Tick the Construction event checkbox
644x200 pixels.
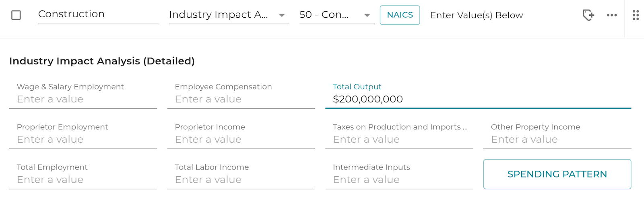16,15
